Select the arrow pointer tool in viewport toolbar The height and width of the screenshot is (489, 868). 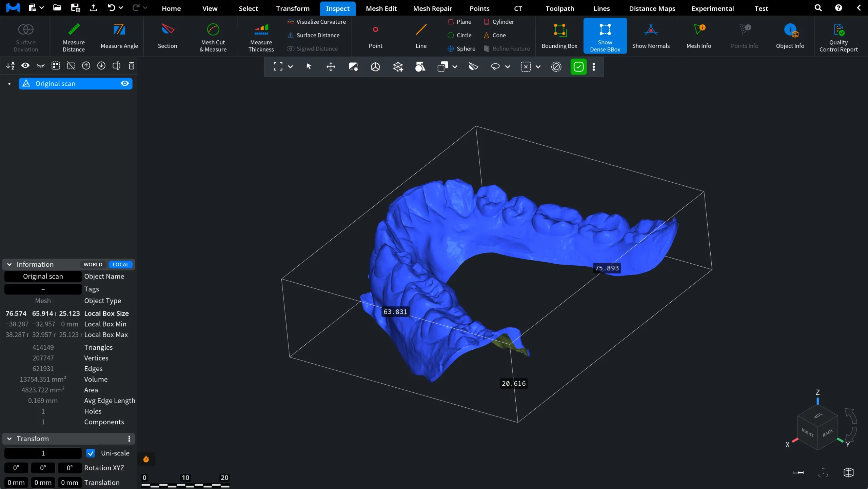(x=309, y=67)
